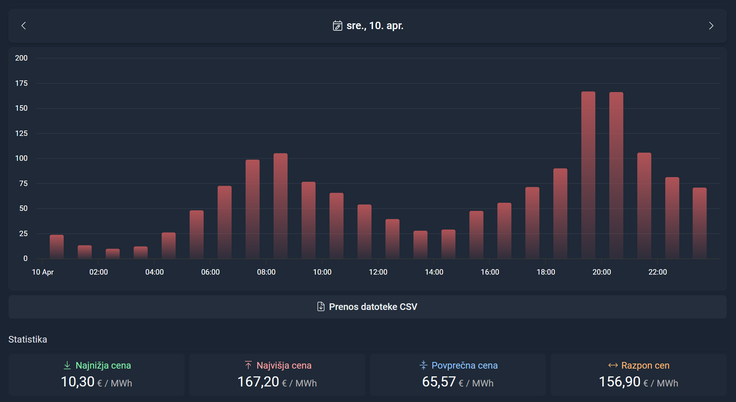This screenshot has width=736, height=402.
Task: Click the 10 Apr axis label
Action: pyautogui.click(x=43, y=272)
